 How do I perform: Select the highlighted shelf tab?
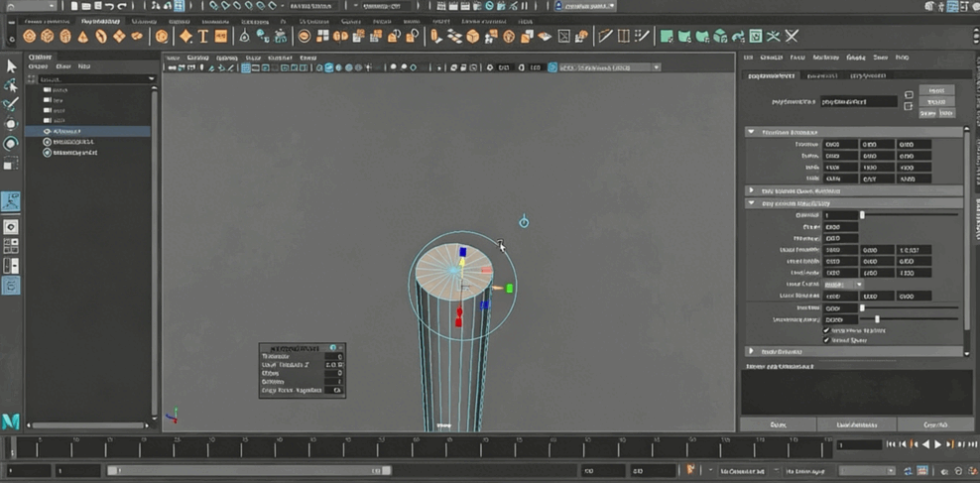coord(98,20)
